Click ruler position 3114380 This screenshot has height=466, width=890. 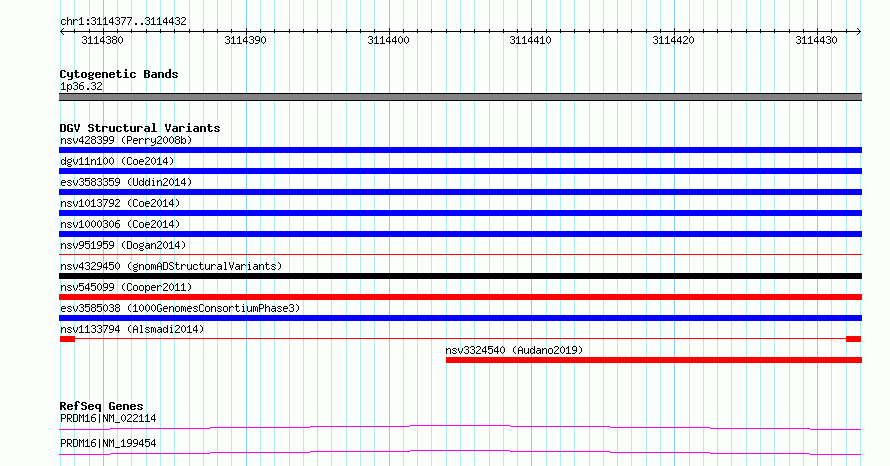click(102, 40)
